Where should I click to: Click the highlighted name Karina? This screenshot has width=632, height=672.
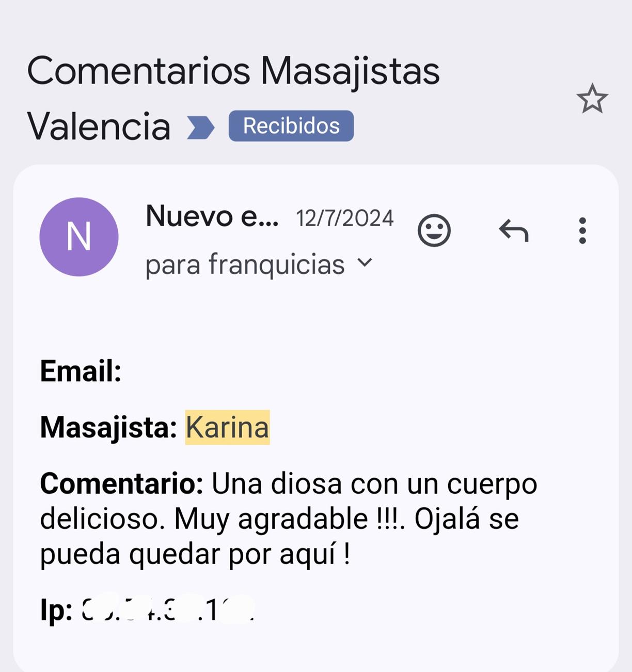[227, 428]
